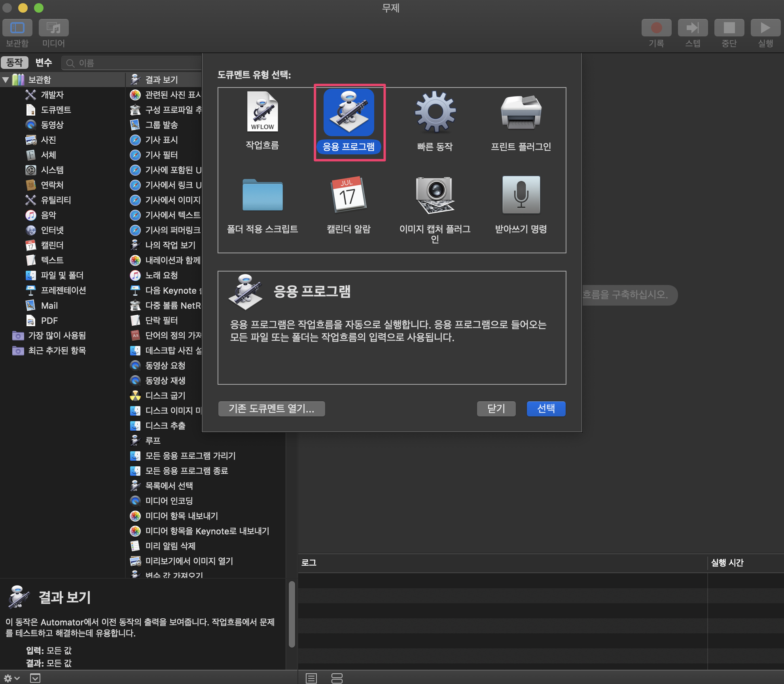Viewport: 784px width, 684px height.
Task: Choose the 이미지 캡처 플러그인 camera icon
Action: (x=435, y=195)
